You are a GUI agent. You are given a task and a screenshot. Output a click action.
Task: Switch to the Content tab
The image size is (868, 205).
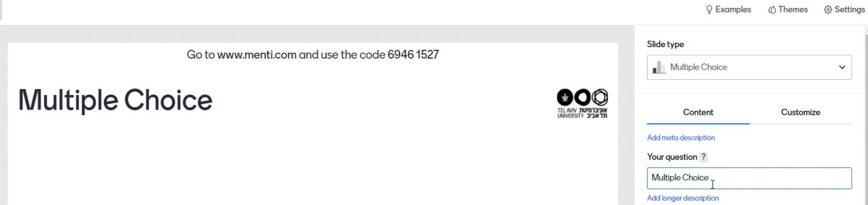tap(698, 112)
